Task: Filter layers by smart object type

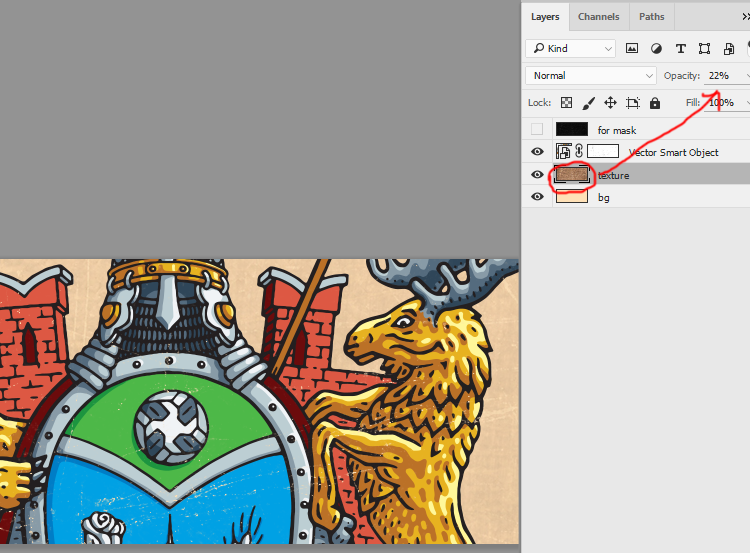Action: (x=729, y=48)
